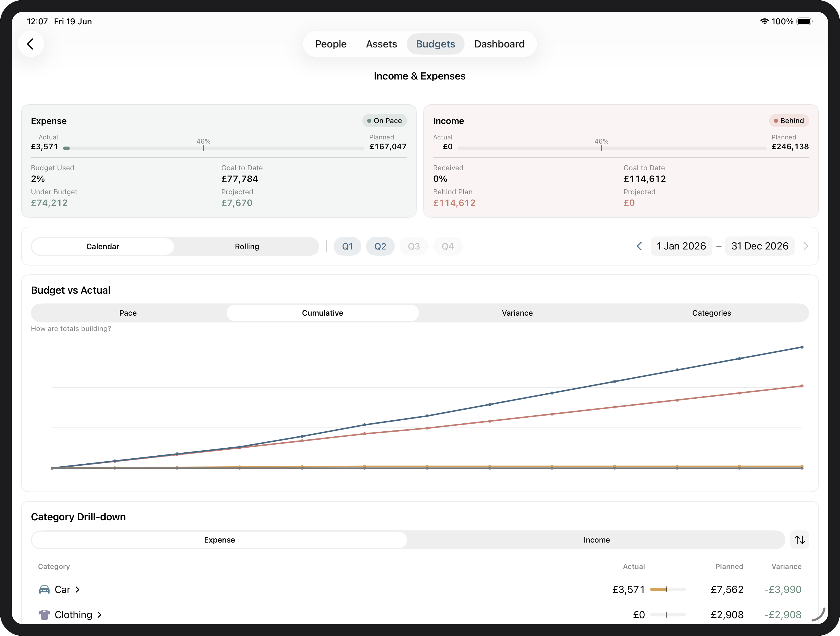Enable the Q4 quarter chip
This screenshot has width=840, height=636.
point(448,247)
